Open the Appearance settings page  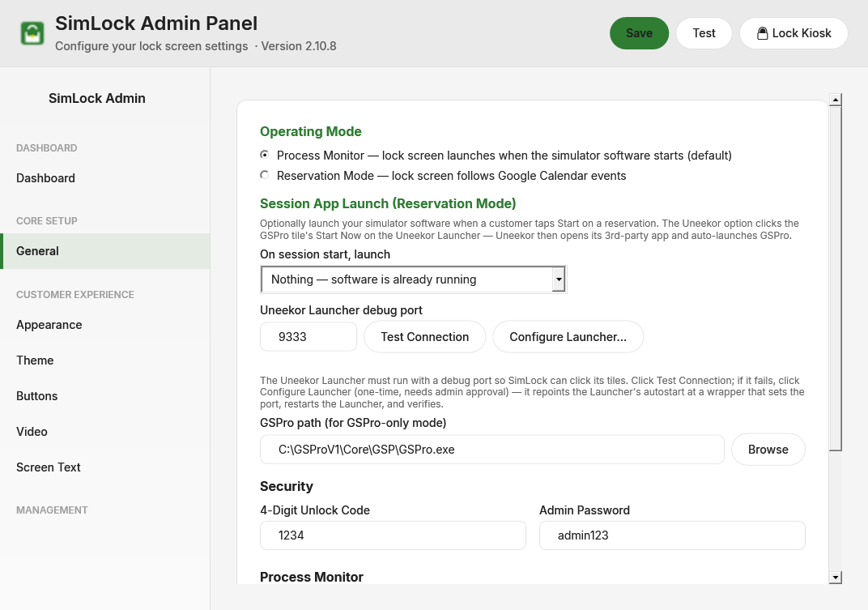[x=105, y=325]
